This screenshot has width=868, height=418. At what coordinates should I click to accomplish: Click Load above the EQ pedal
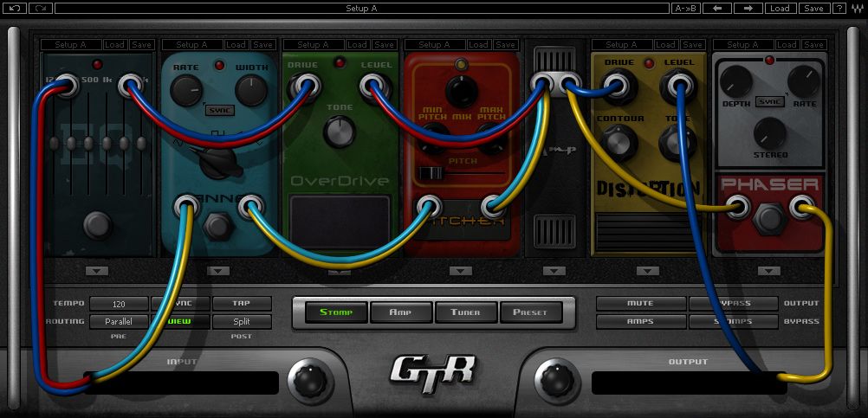click(114, 44)
